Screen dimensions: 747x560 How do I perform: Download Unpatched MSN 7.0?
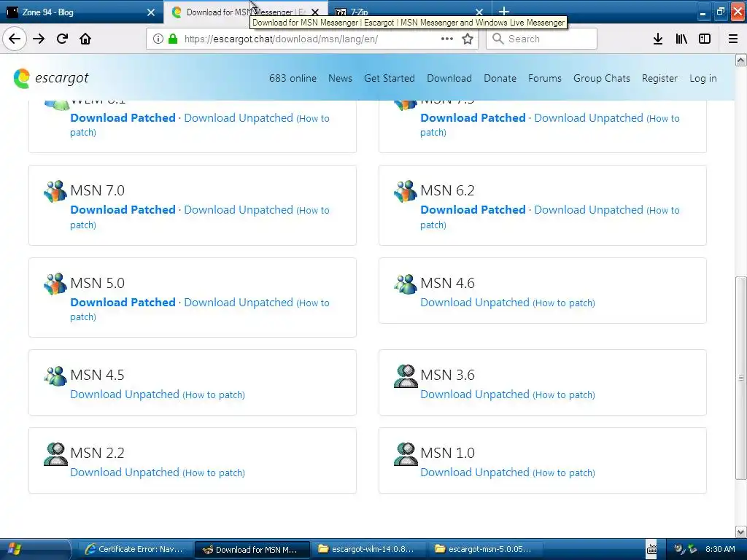tap(239, 210)
